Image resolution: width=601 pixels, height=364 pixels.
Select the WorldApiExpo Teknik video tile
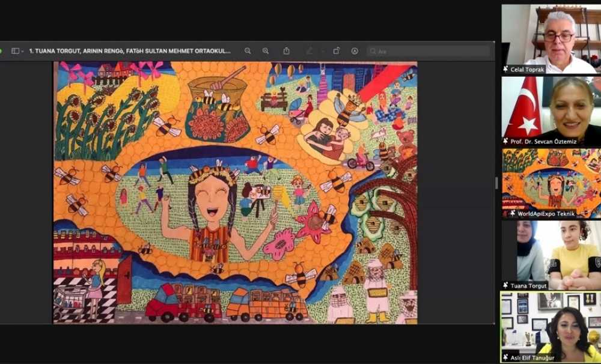tap(551, 184)
